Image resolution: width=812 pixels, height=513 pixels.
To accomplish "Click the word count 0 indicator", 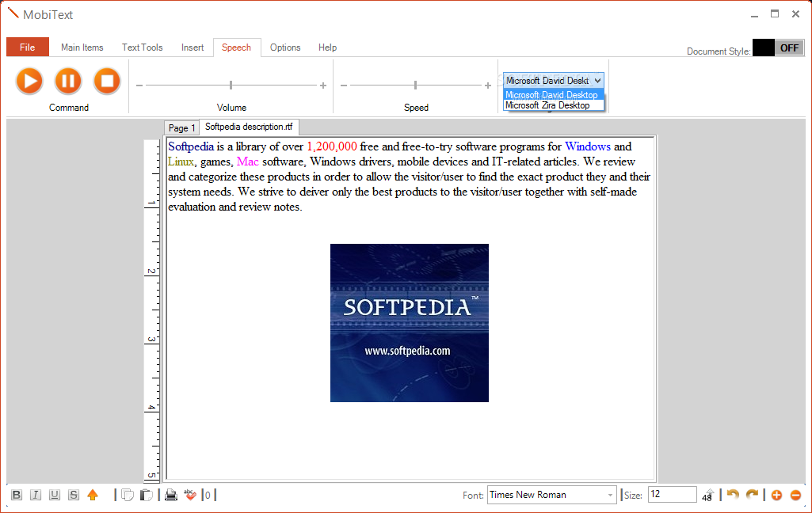I will point(208,496).
